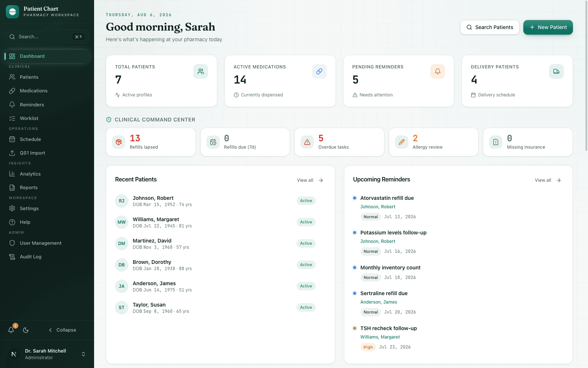This screenshot has height=368, width=588.
Task: Click Anderson, James link under Sertraline reminder
Action: click(379, 302)
